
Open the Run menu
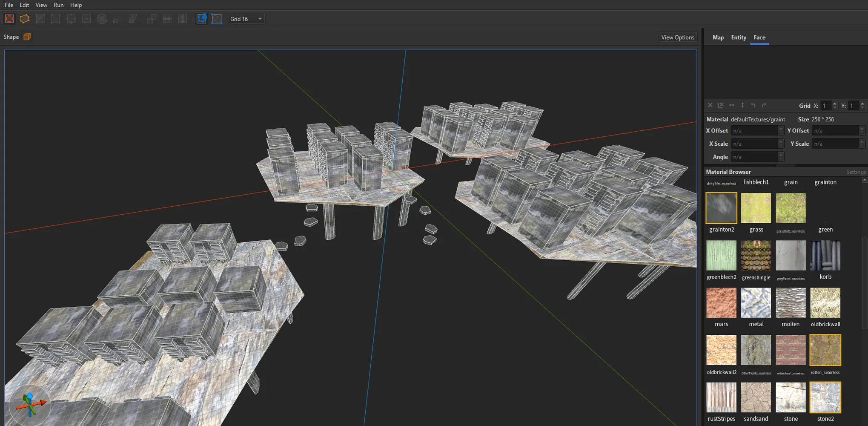(x=58, y=5)
